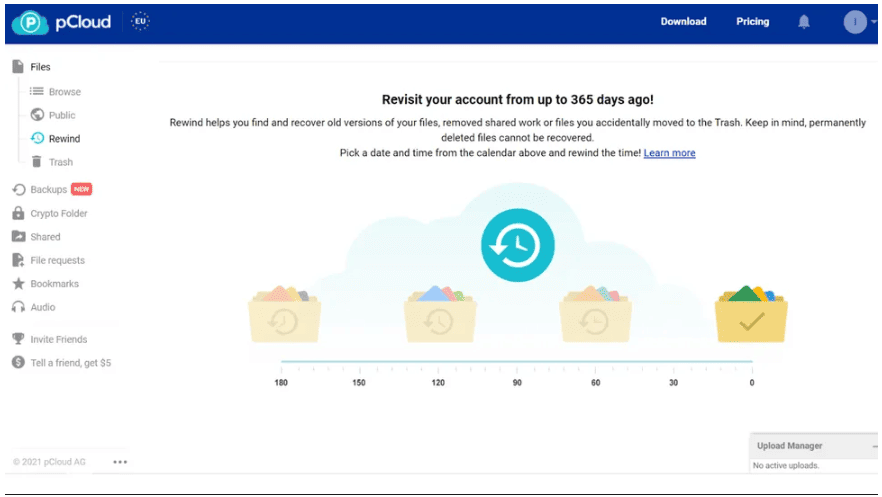This screenshot has height=497, width=882.
Task: Open the EU region badge
Action: click(140, 21)
